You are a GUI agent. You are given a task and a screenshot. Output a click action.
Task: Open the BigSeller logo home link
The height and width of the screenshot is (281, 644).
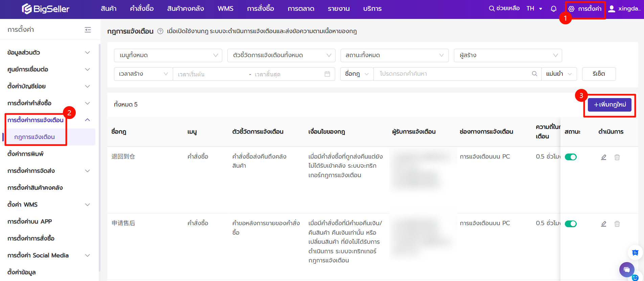(46, 9)
